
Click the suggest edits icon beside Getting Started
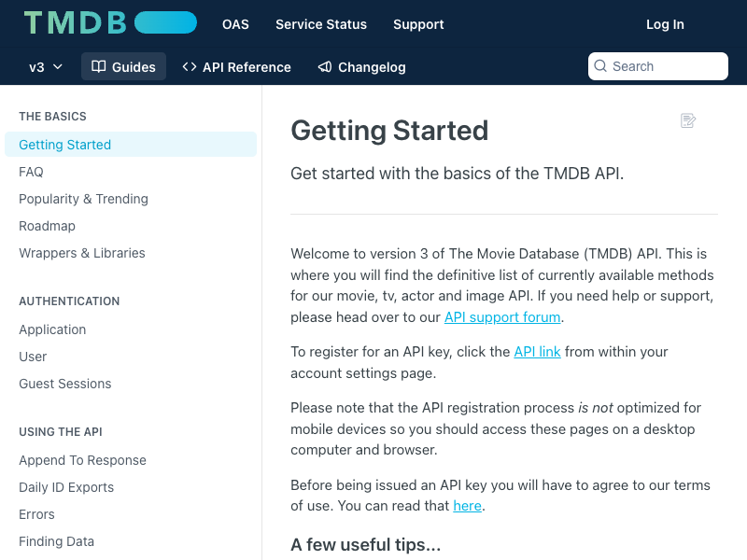tap(688, 120)
